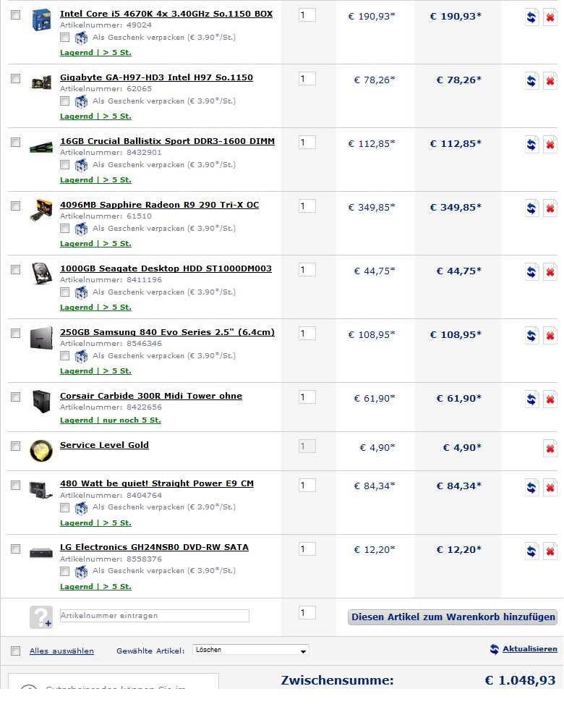This screenshot has width=564, height=728.
Task: Click the Aktualisieren link
Action: point(529,649)
